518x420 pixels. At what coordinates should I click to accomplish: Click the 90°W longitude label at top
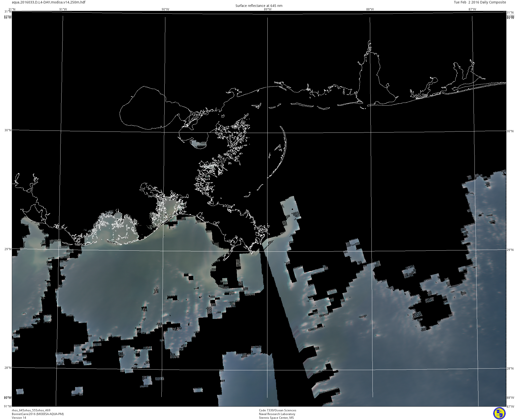[x=165, y=9]
